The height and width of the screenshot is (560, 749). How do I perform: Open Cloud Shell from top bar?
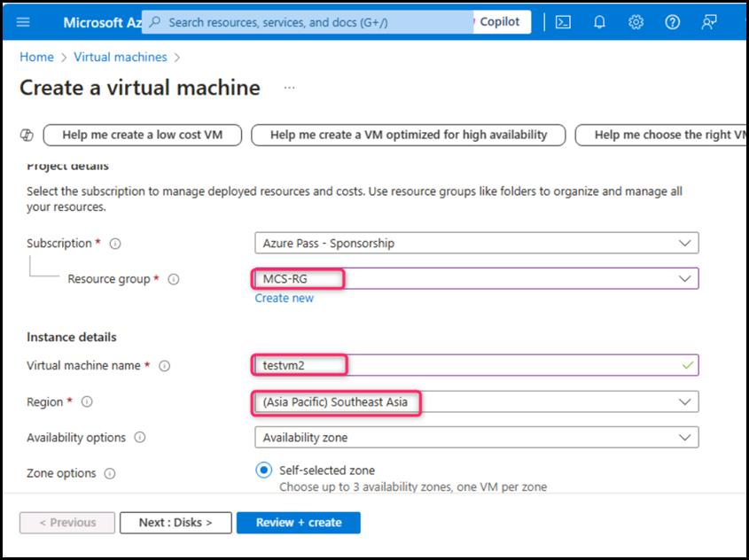563,22
